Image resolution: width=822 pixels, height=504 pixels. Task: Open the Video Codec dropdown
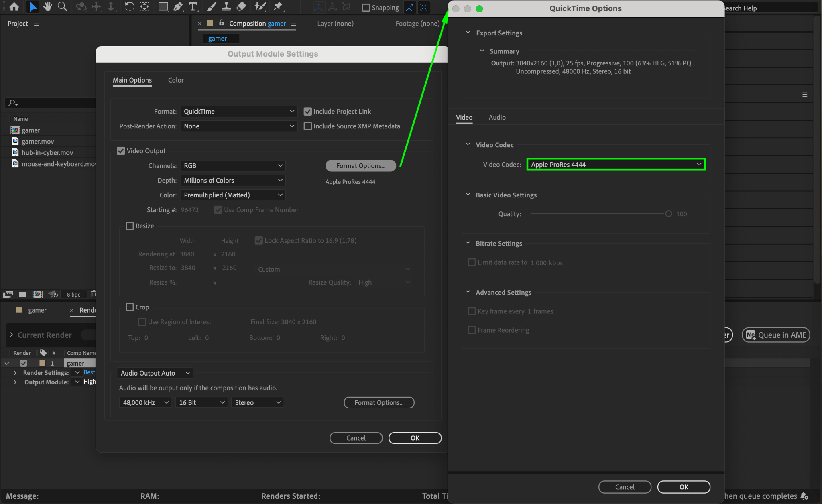coord(616,165)
